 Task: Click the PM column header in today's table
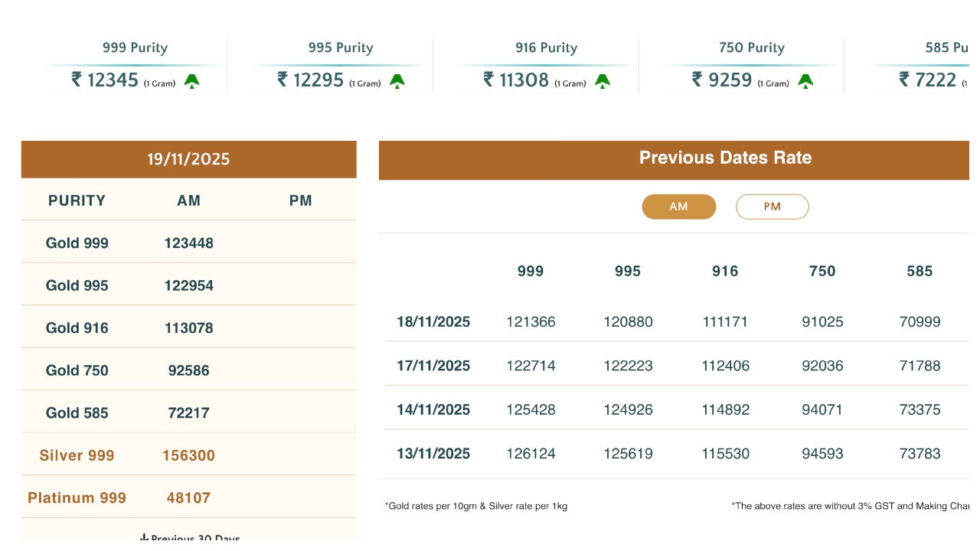point(301,201)
